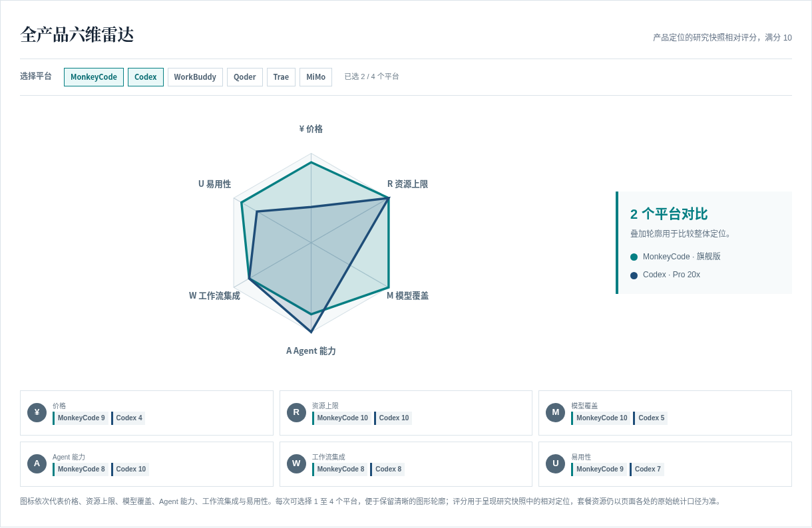This screenshot has height=528, width=812.
Task: Click the teal MonkeyCode legend dot
Action: tap(634, 257)
